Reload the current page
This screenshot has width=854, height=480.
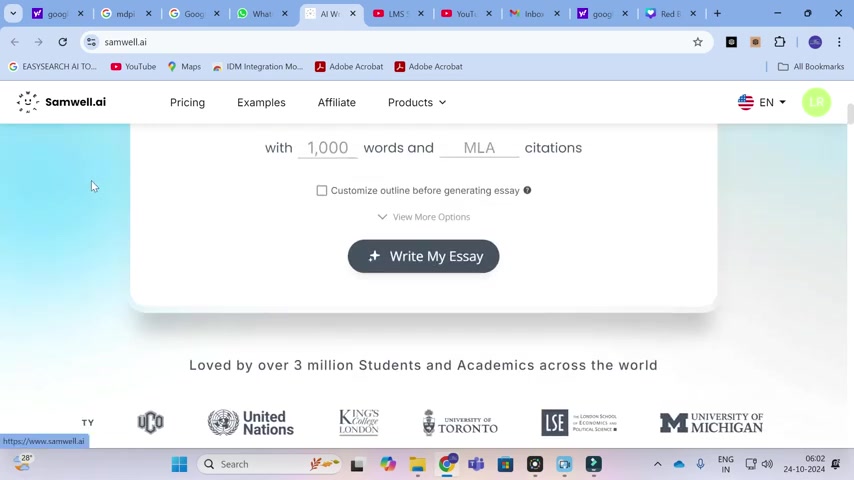pyautogui.click(x=63, y=42)
